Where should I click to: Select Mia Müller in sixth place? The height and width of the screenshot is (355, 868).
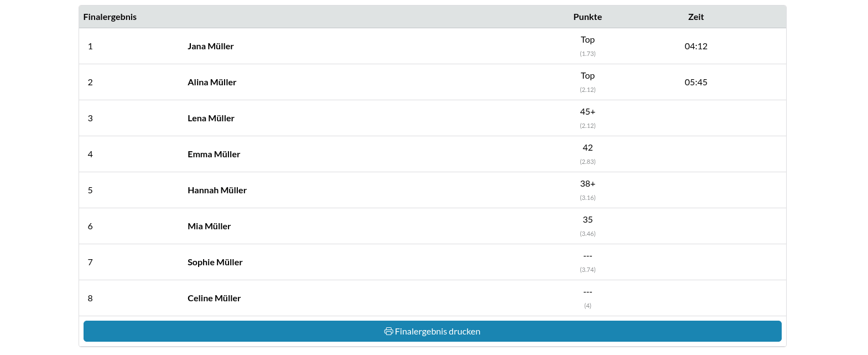pos(209,227)
